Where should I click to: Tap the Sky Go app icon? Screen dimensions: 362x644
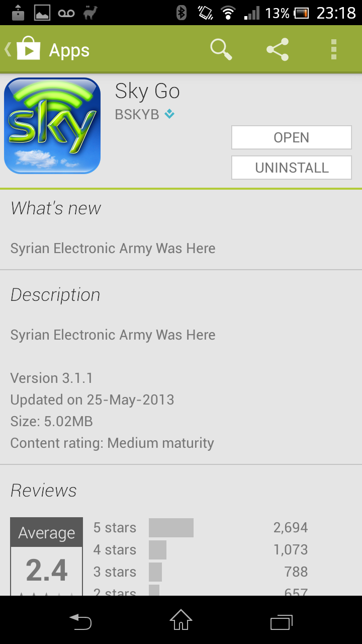52,126
